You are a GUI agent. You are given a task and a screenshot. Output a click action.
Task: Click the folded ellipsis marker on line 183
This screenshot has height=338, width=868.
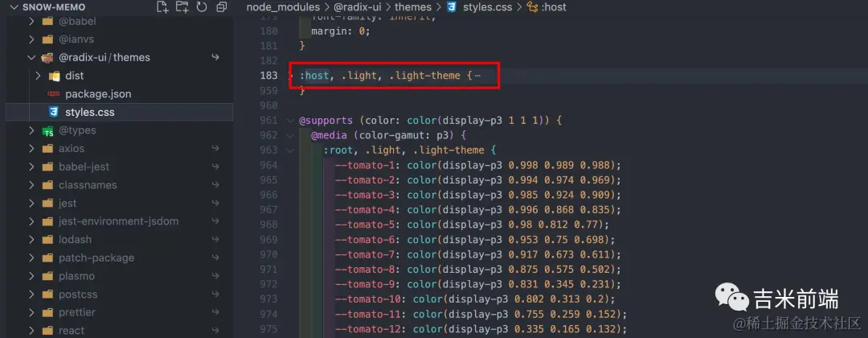[x=477, y=76]
